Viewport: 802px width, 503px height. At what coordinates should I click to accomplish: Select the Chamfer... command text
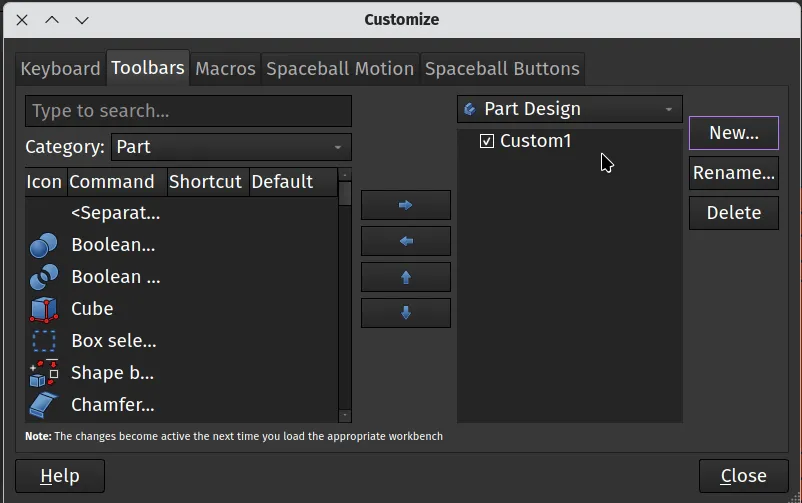(113, 405)
